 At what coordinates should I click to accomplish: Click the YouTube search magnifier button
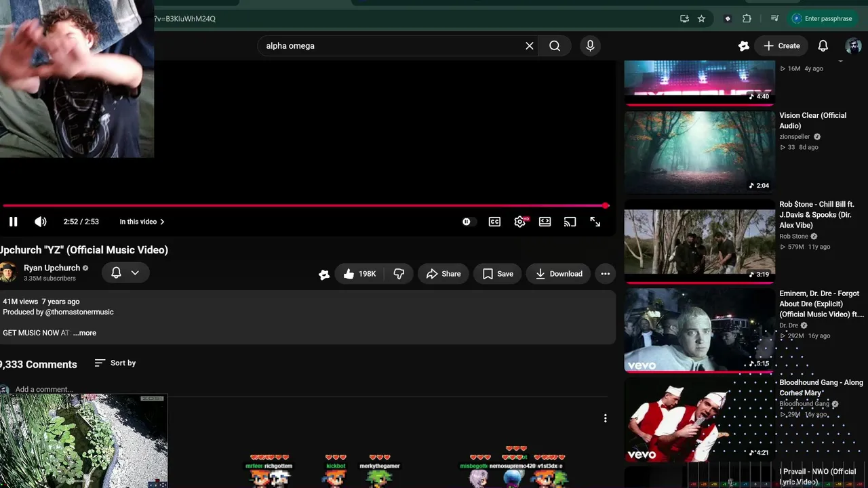coord(555,46)
